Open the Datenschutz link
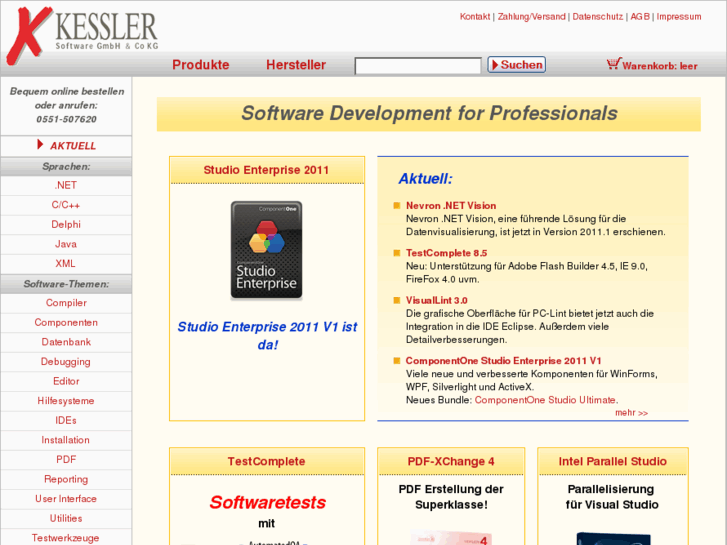Viewport: 727px width, 545px height. (x=598, y=17)
